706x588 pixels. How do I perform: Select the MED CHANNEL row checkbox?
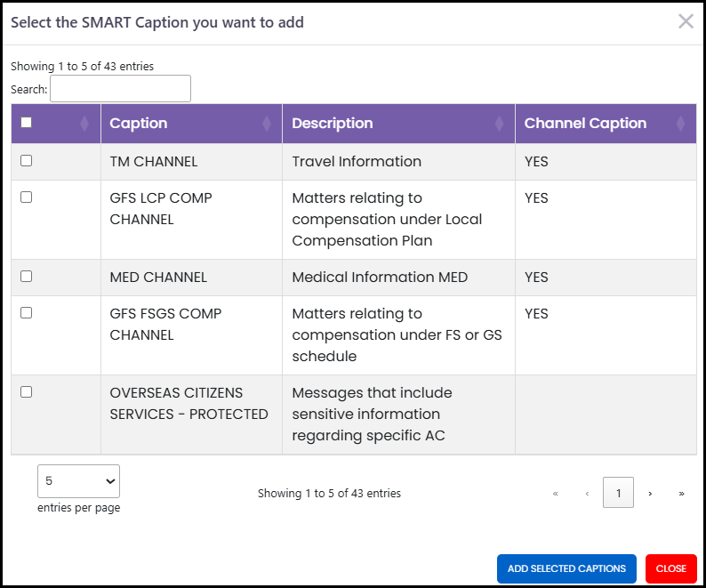[x=27, y=277]
